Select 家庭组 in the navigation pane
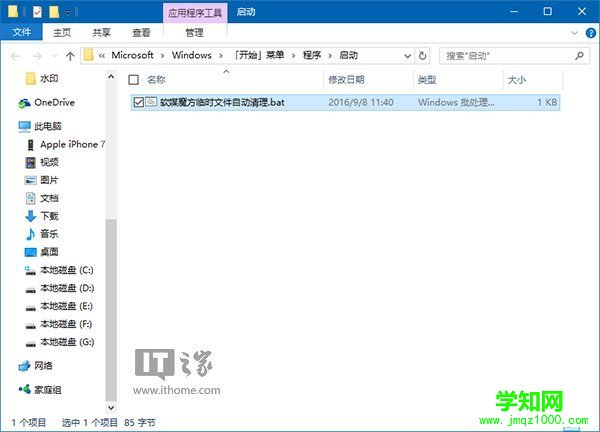The image size is (600, 432). click(40, 390)
